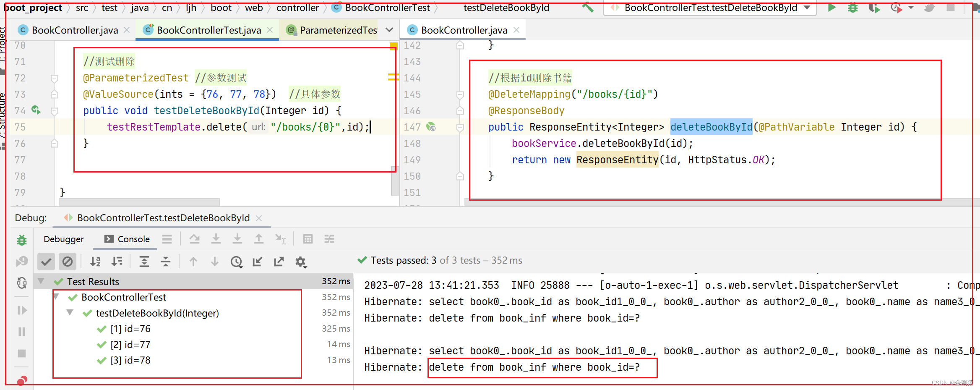Run with coverage icon in top toolbar
This screenshot has width=980, height=390.
tap(874, 8)
